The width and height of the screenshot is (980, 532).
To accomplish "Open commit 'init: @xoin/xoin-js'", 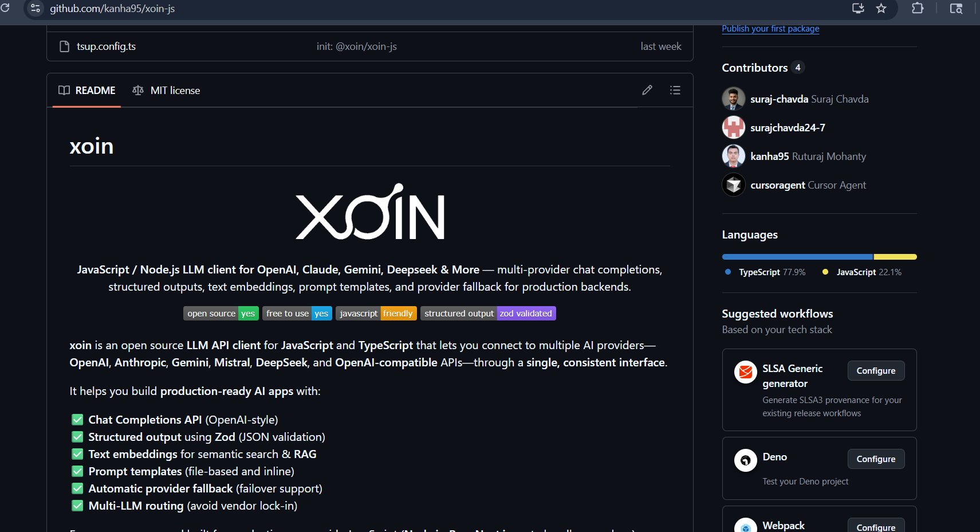I will [x=357, y=46].
